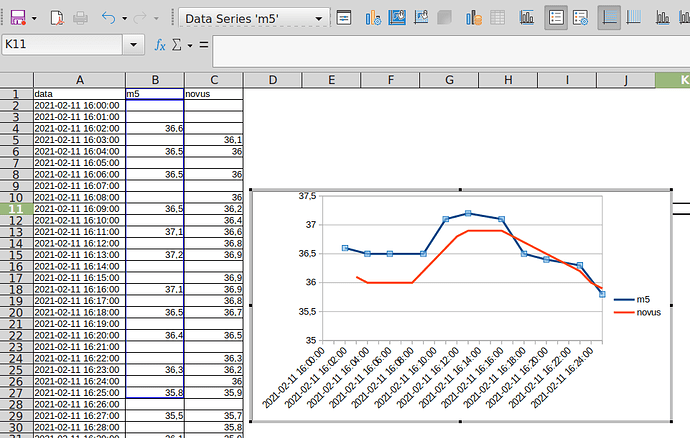Click the Format Legend icon
Viewport: 690px width, 438px height.
coord(580,18)
